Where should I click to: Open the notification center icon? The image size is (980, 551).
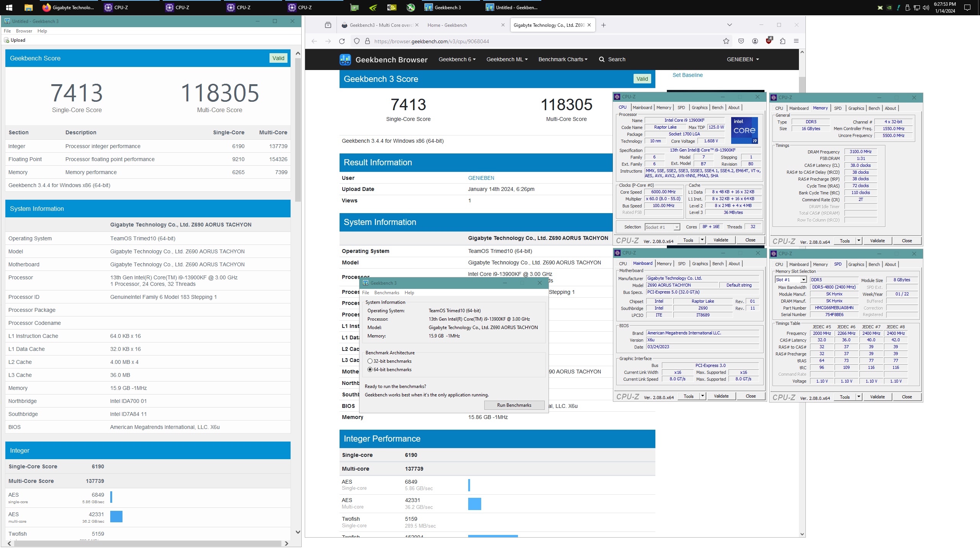point(967,7)
